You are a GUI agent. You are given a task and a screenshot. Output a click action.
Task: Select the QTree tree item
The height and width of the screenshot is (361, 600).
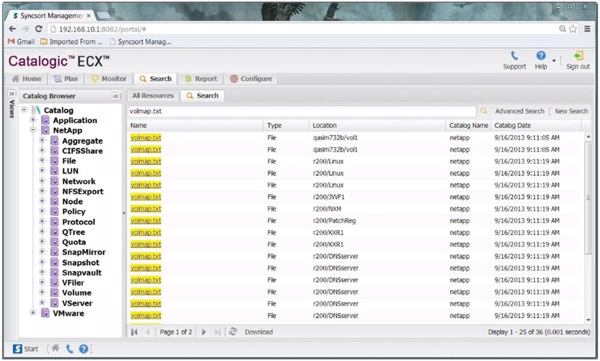[73, 232]
